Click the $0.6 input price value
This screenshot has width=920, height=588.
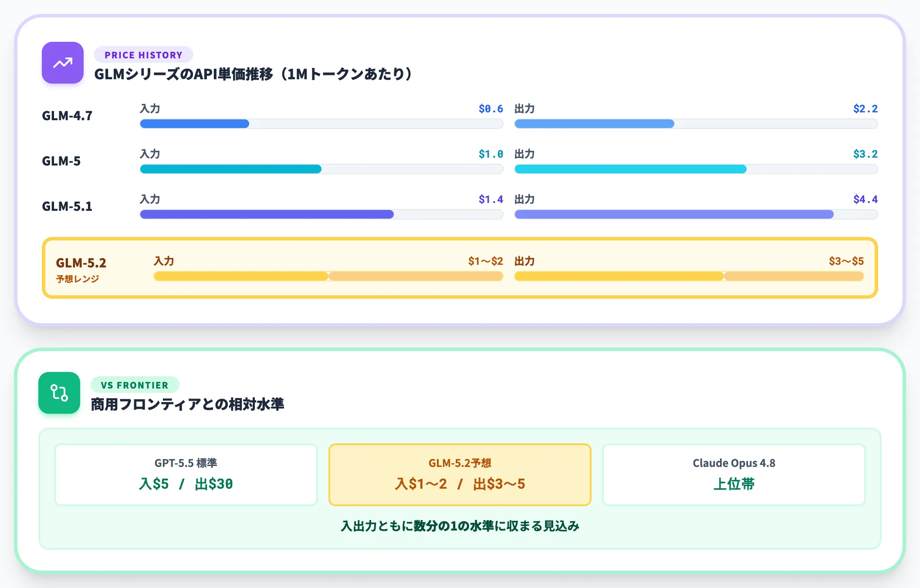[x=491, y=109]
